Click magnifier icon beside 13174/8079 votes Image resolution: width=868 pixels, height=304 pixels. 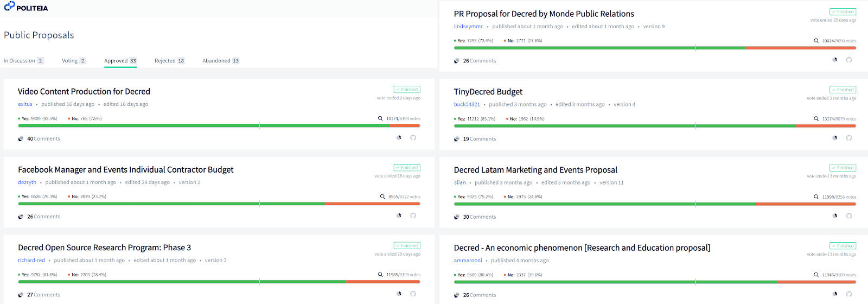click(x=816, y=118)
